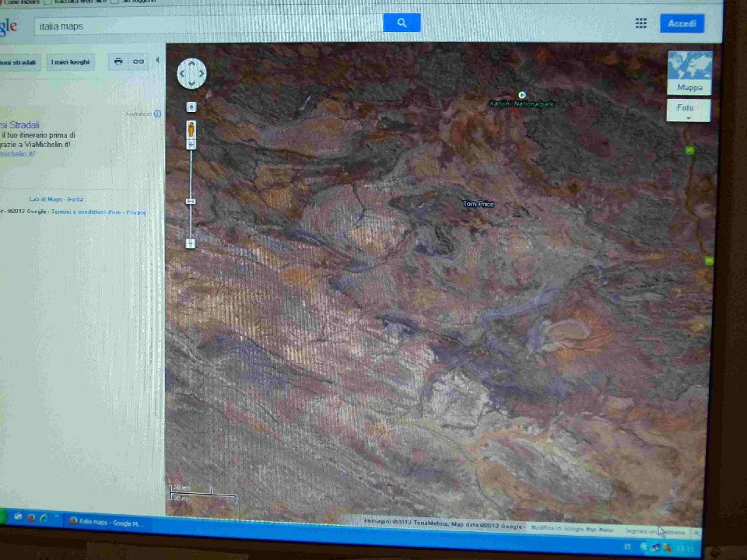Switch to Mappa view thumbnail

(x=689, y=73)
